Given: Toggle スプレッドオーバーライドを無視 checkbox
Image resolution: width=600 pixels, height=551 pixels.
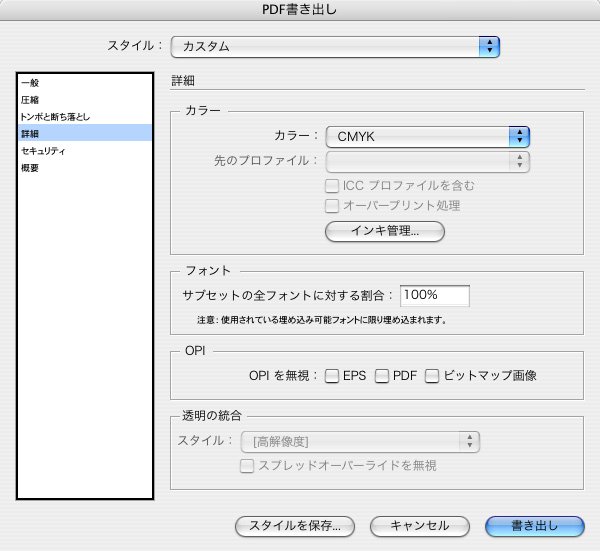Looking at the screenshot, I should click(x=247, y=466).
